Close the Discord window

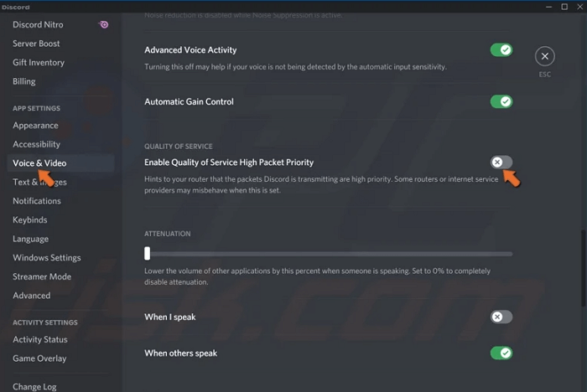tap(579, 7)
